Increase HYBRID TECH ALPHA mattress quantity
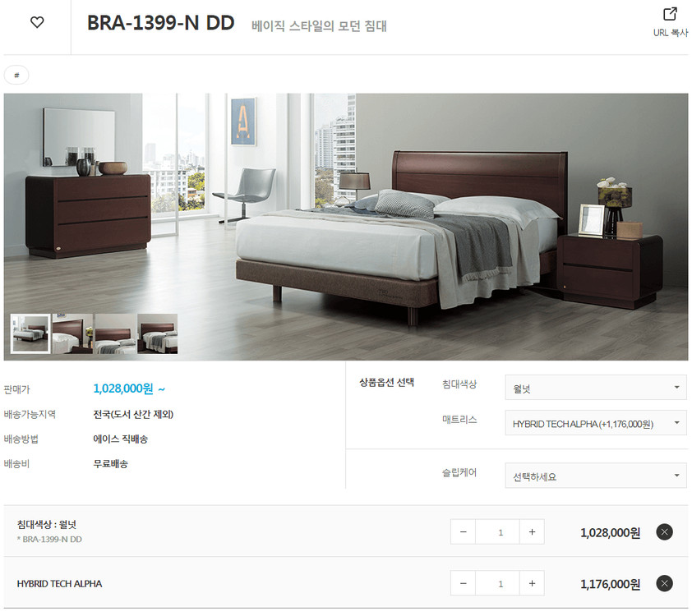 (x=532, y=583)
